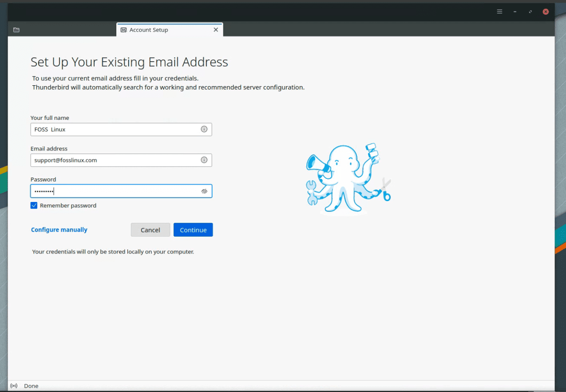Open the mail folder tab icon
Screen dimensions: 566x392
(16, 30)
